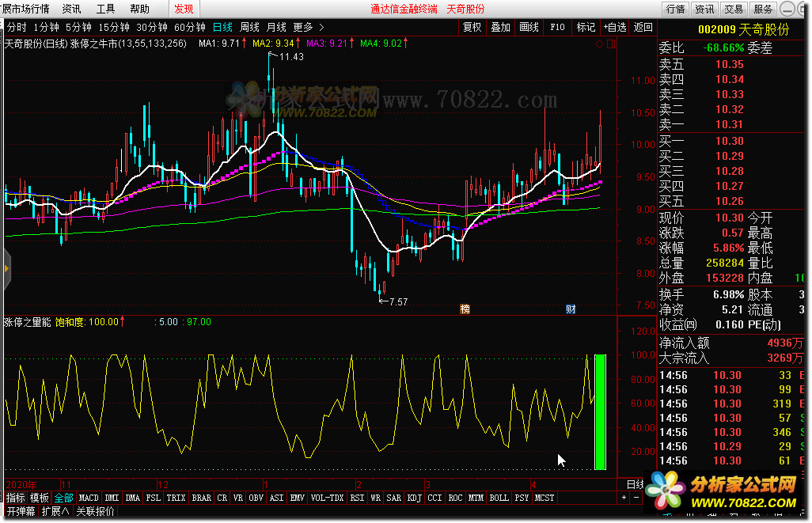This screenshot has height=523, width=812.
Task: Open the F10 company info
Action: pos(557,27)
